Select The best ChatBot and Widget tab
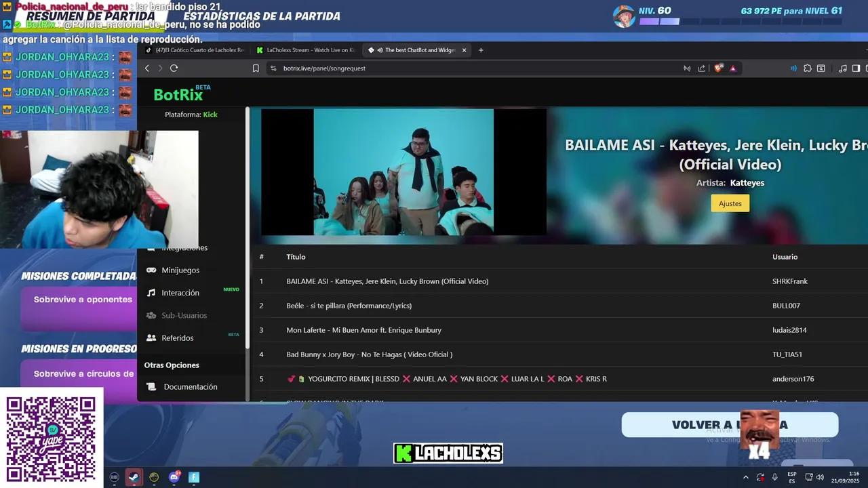Screen dimensions: 868x488 point(417,50)
